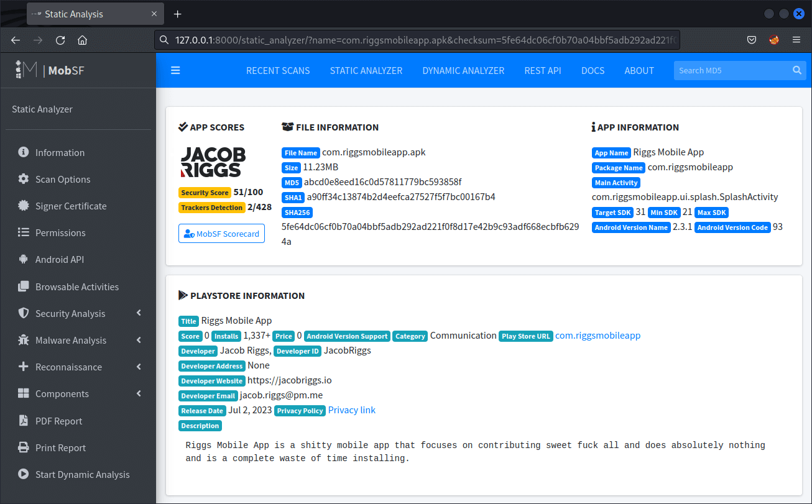Click the Scan Options gear icon
Image resolution: width=812 pixels, height=504 pixels.
pos(24,179)
